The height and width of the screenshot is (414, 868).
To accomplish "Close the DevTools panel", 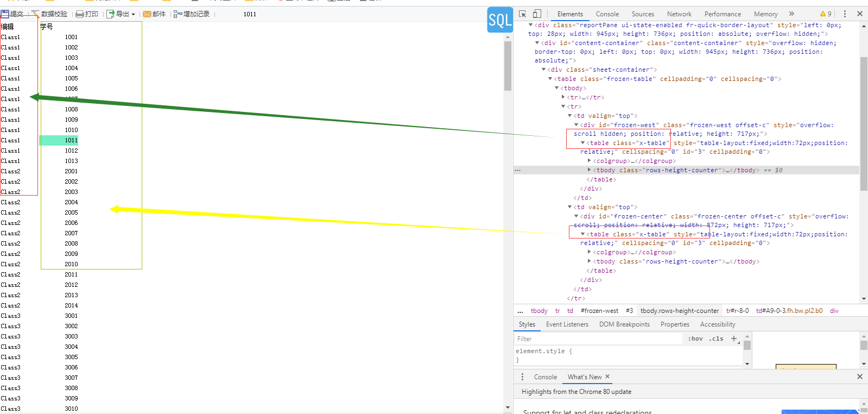I will 860,14.
